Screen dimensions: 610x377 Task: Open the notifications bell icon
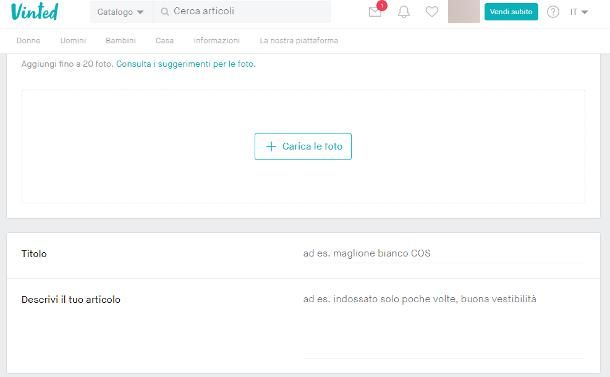pyautogui.click(x=404, y=12)
